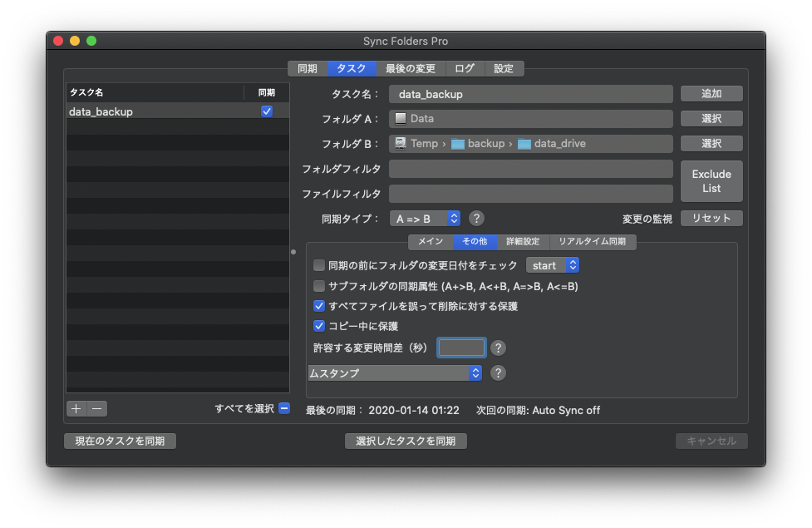Open the リアルタイム同期 tab
The height and width of the screenshot is (528, 812).
(592, 242)
